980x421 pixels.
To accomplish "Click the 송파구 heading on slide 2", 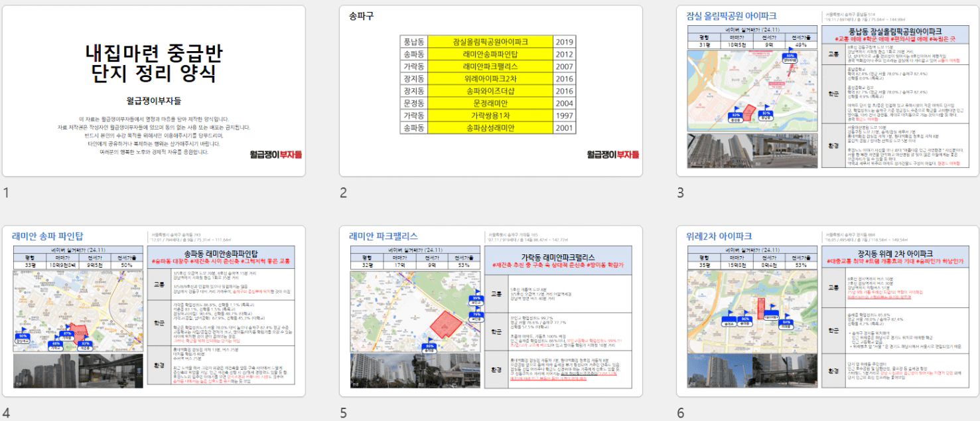I will point(361,17).
